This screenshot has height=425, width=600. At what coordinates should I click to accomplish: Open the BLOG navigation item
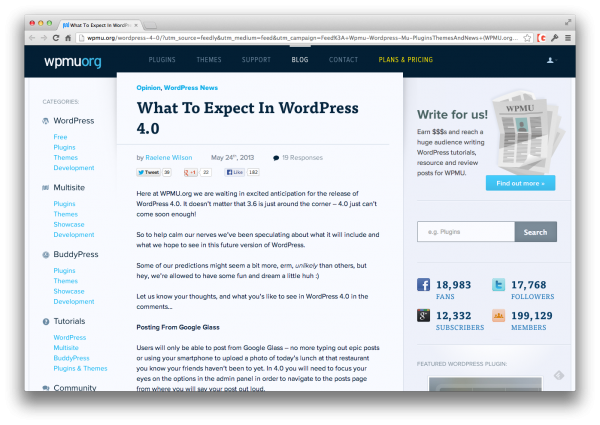300,60
